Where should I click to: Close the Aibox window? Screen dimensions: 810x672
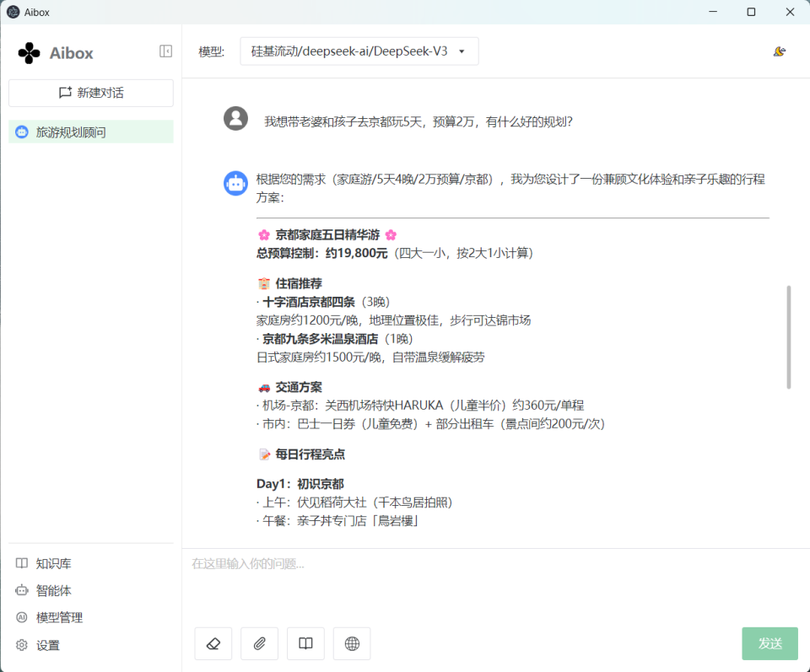[790, 12]
